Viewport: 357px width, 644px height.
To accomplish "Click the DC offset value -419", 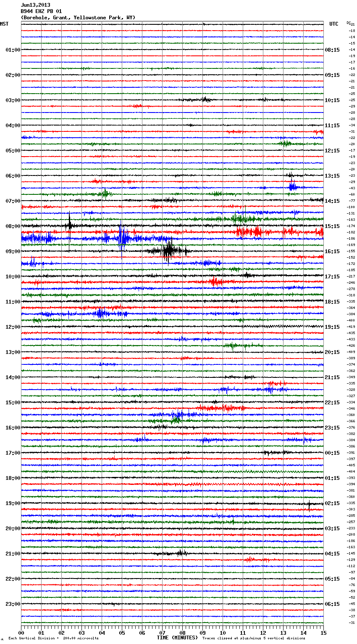I will click(x=351, y=327).
